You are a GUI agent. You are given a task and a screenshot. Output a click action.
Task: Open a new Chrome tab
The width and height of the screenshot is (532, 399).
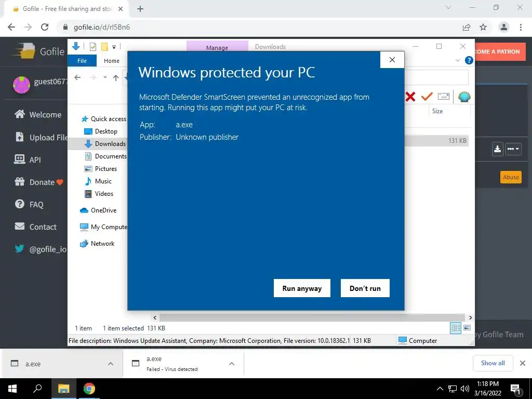click(x=140, y=9)
